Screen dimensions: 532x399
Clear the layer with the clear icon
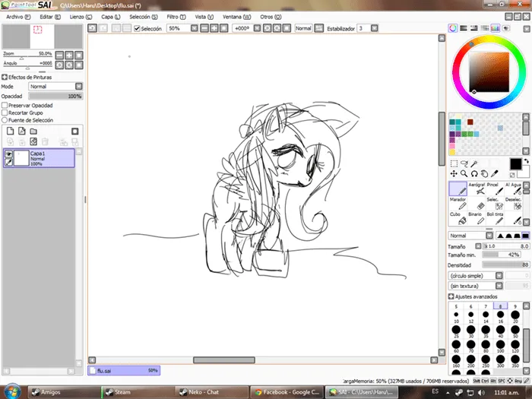[33, 141]
